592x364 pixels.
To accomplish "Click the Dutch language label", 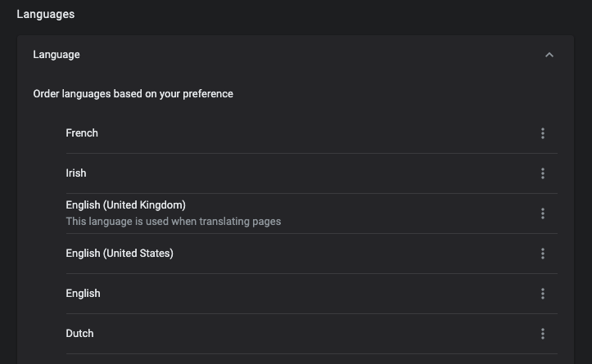I will coord(80,334).
